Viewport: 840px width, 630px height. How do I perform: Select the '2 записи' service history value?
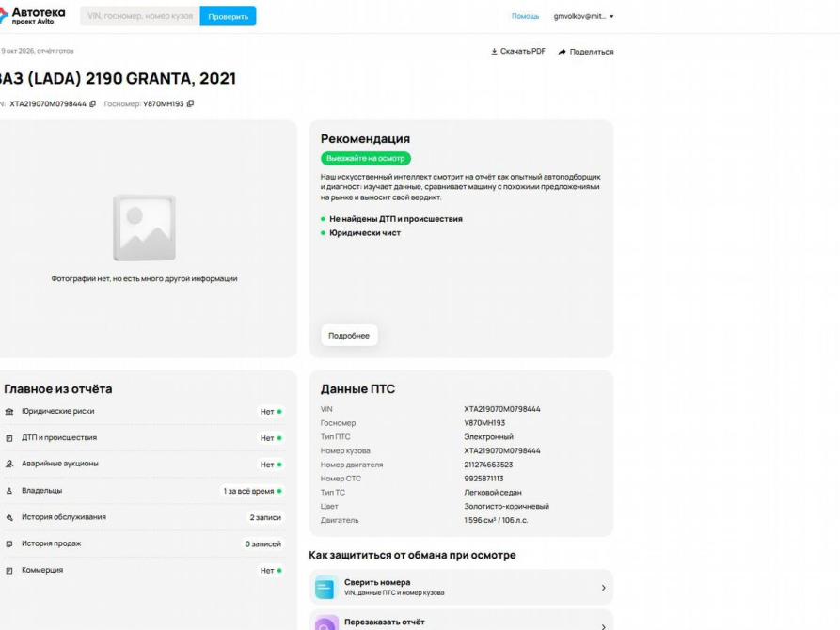(265, 517)
